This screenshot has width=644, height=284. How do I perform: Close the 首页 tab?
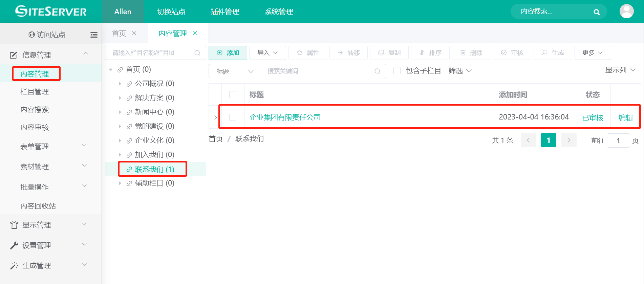pos(134,33)
